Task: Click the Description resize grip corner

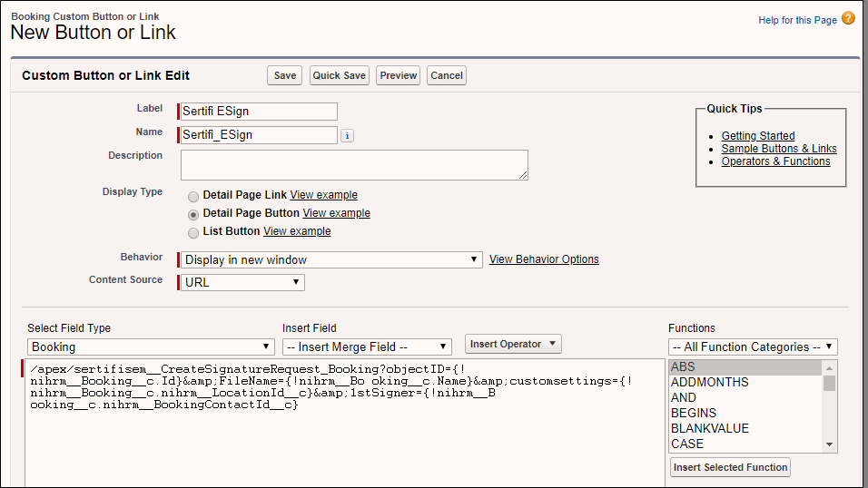Action: point(524,175)
